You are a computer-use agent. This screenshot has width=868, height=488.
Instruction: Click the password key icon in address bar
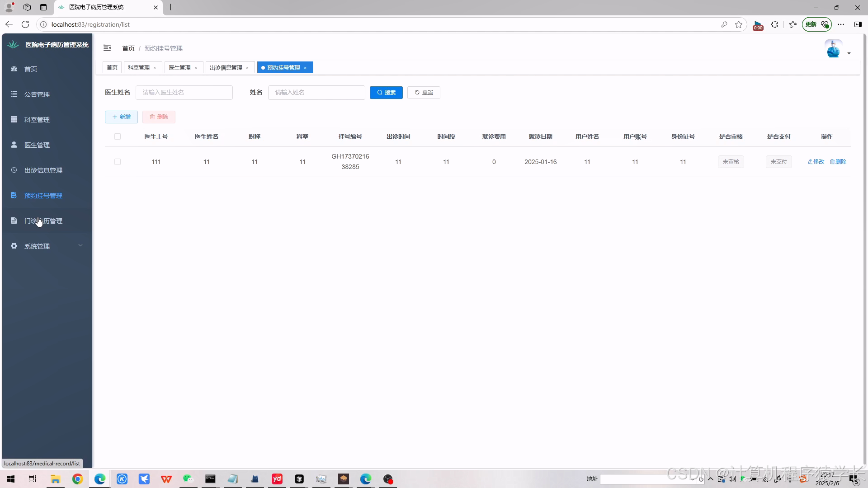[x=724, y=24]
